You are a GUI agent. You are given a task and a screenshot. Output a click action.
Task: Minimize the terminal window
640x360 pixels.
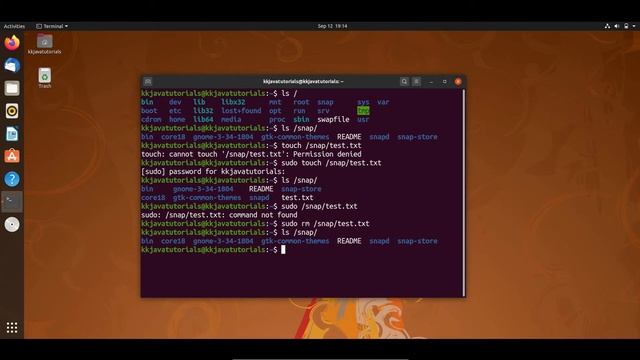coord(431,82)
